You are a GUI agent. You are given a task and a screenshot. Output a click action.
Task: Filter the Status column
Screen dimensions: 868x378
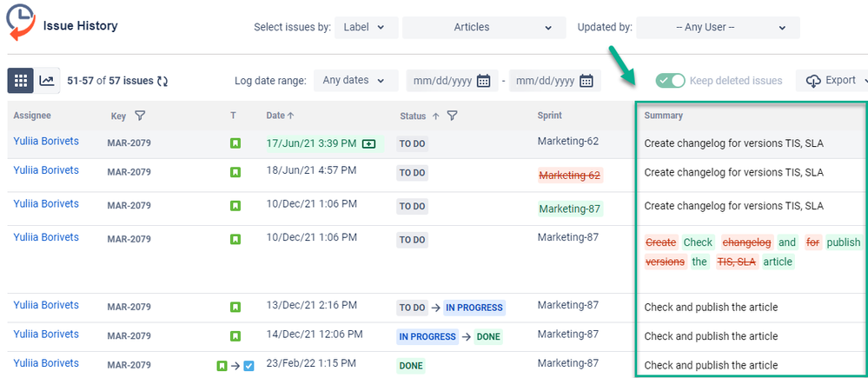[x=453, y=116]
